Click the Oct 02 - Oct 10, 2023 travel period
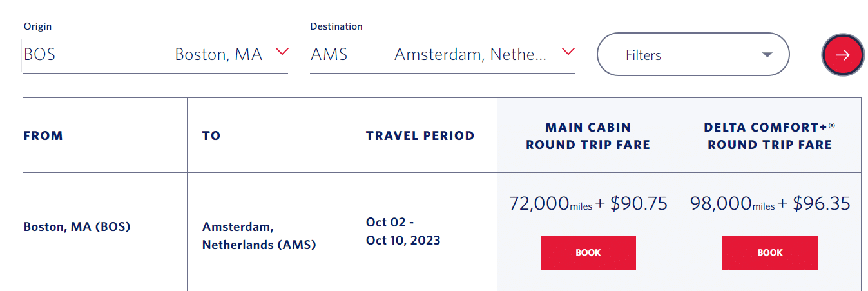Image resolution: width=868 pixels, height=291 pixels. [403, 231]
